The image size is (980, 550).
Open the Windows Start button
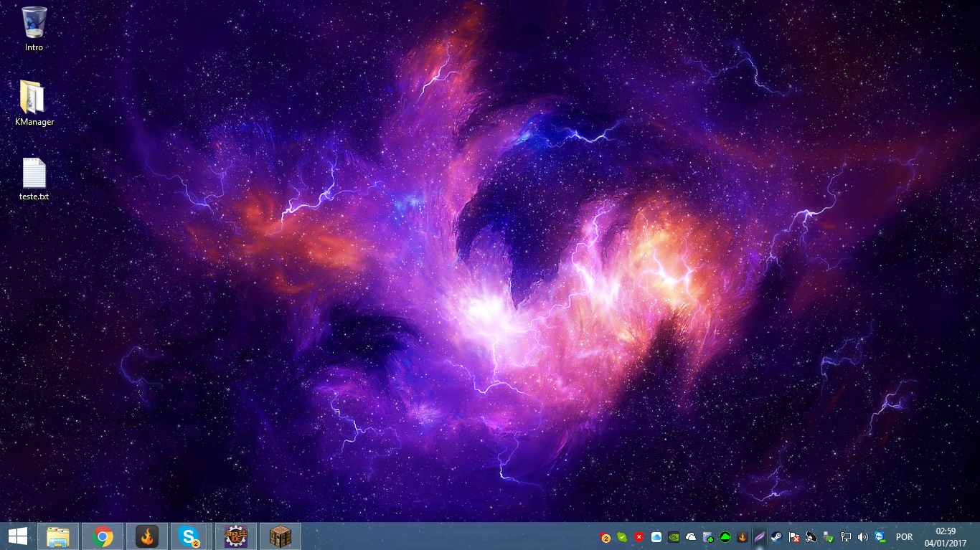[x=18, y=536]
